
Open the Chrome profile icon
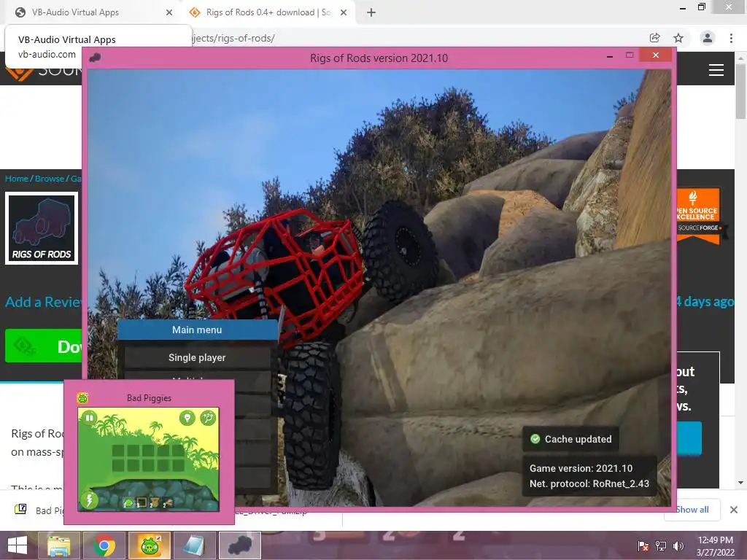[x=708, y=38]
